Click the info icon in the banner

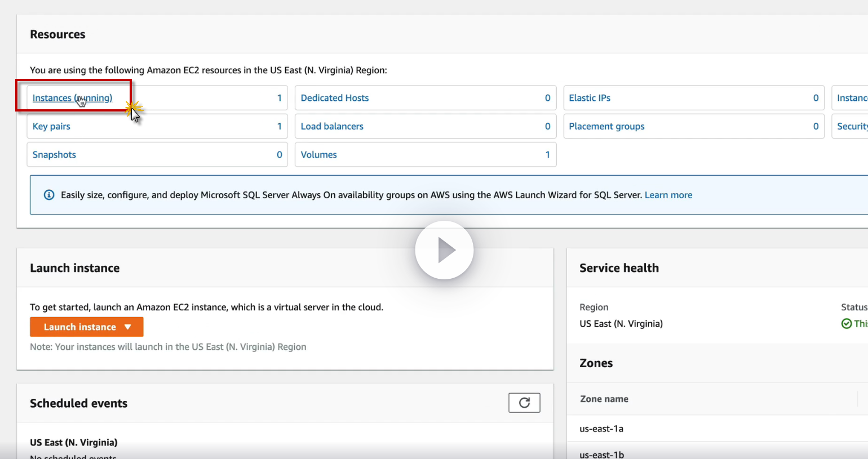49,195
